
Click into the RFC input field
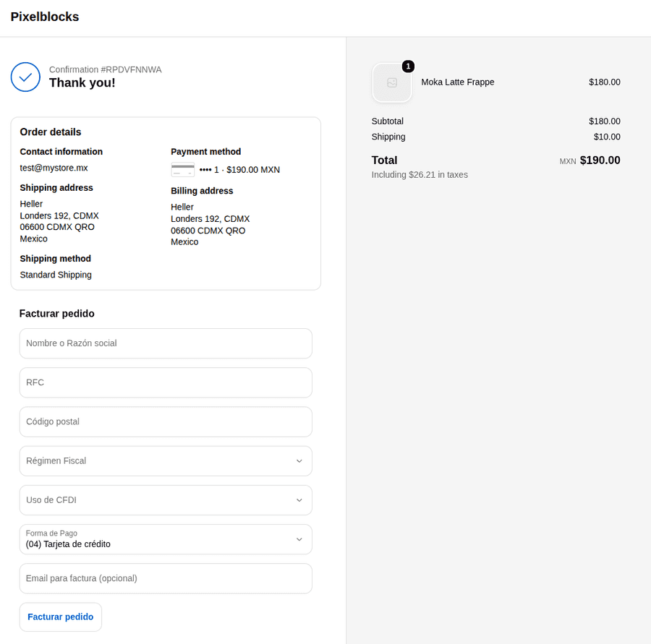[166, 382]
